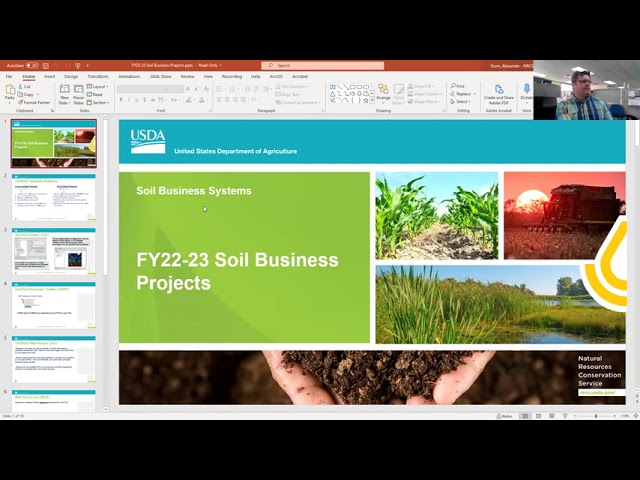Open the Layout dropdown
The height and width of the screenshot is (480, 640).
(x=98, y=87)
